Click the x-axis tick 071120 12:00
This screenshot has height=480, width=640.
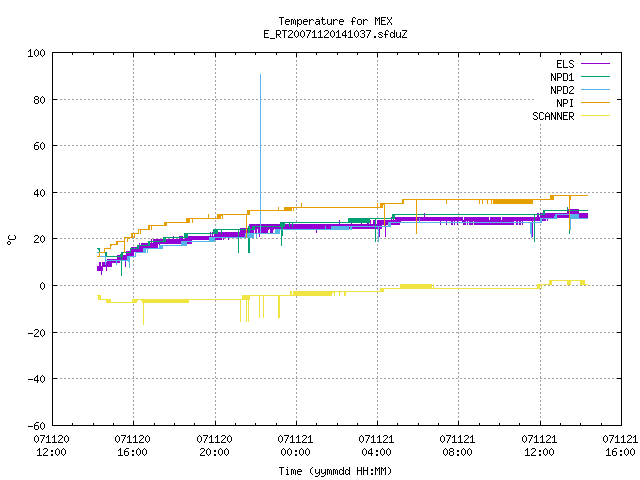pos(51,446)
